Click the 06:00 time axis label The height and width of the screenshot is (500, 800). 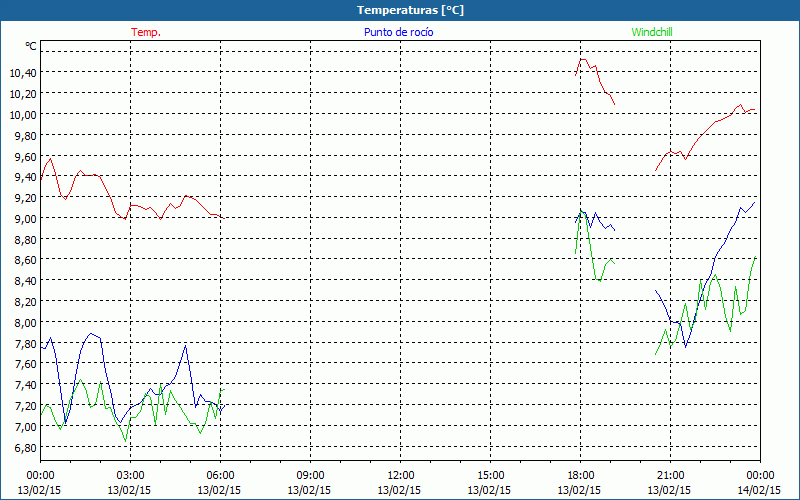tap(220, 476)
